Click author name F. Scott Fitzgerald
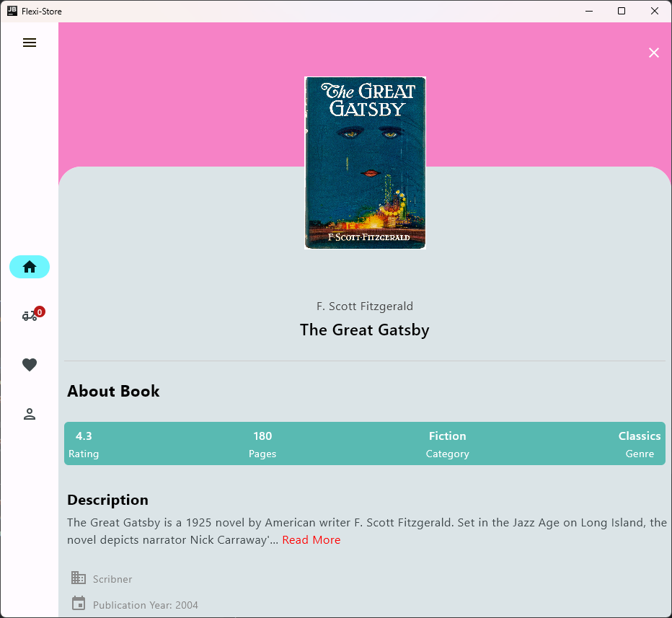Screen dimensions: 672x618 (365, 306)
